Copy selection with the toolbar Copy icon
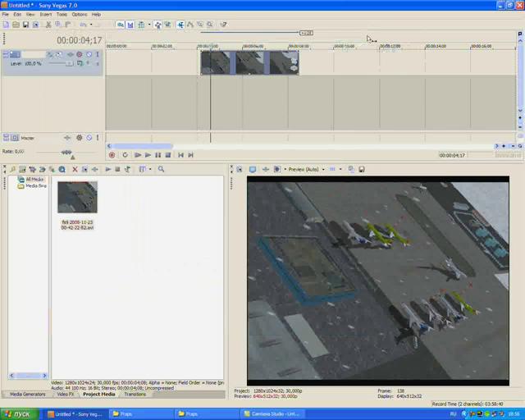The width and height of the screenshot is (525, 420). (58, 25)
